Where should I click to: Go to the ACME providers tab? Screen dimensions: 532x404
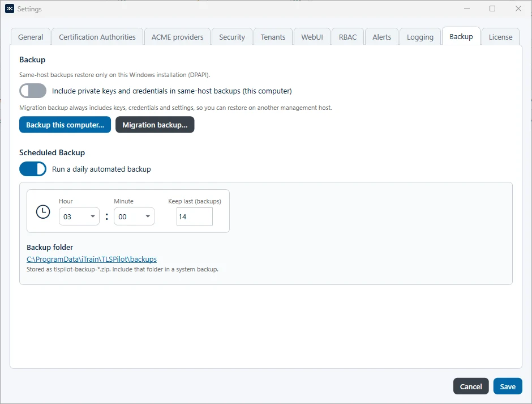178,37
